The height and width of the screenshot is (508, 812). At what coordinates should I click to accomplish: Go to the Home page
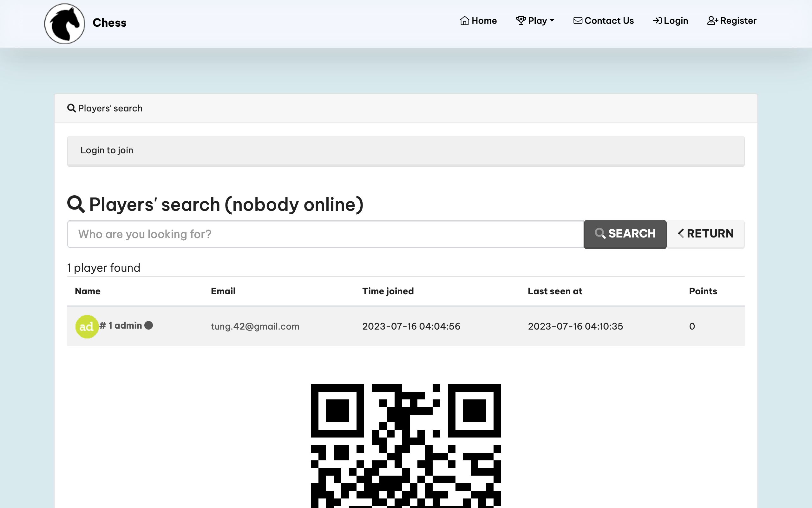pos(478,21)
